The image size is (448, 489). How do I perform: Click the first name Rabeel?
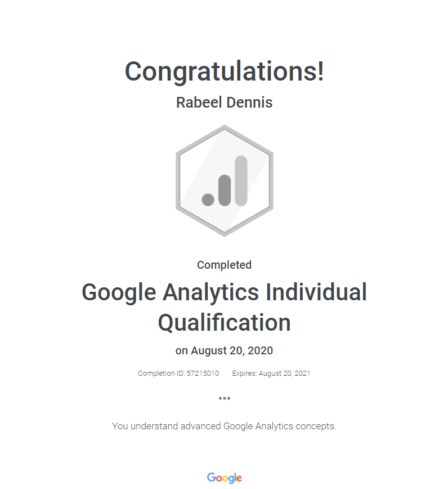199,103
